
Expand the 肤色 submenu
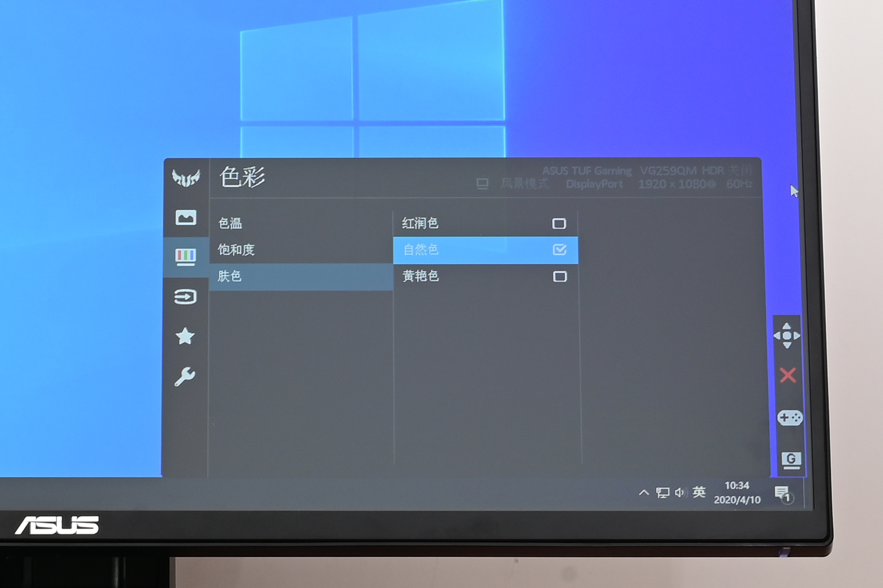[x=230, y=276]
